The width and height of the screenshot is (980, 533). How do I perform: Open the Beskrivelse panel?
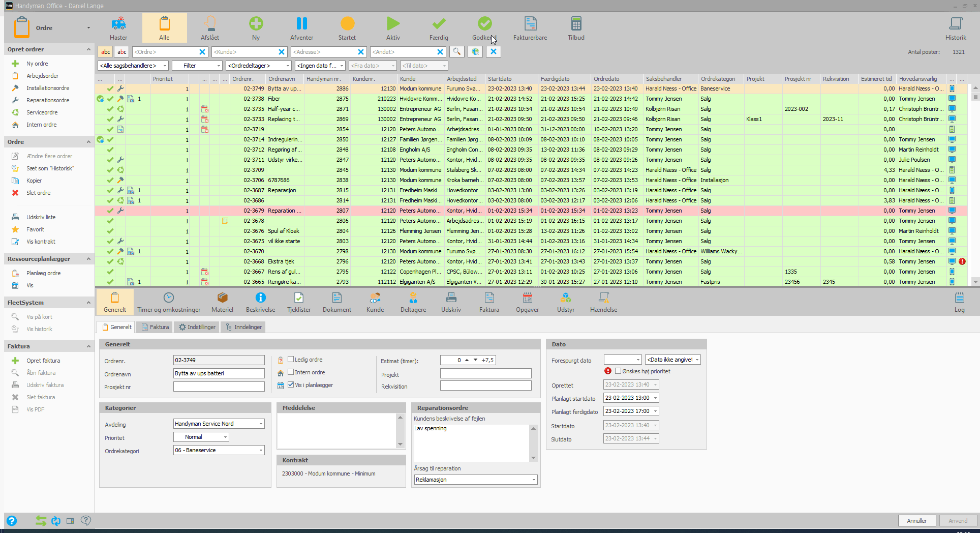click(x=260, y=302)
